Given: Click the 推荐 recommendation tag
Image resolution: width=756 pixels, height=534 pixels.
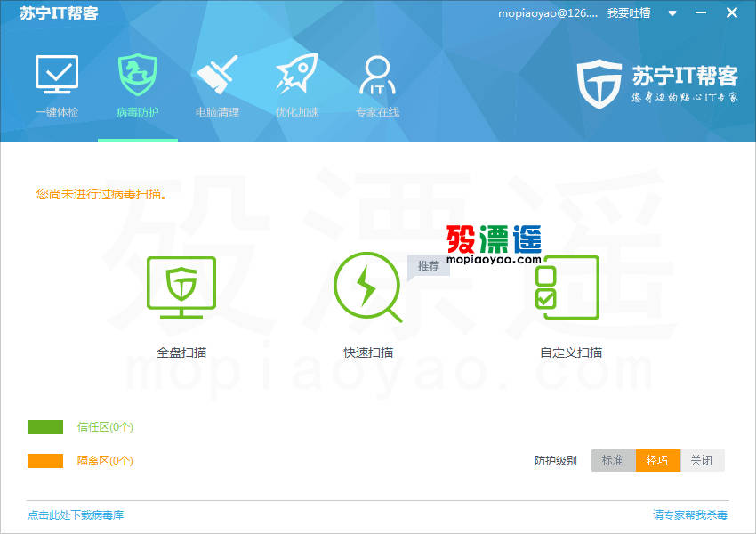Looking at the screenshot, I should click(428, 266).
